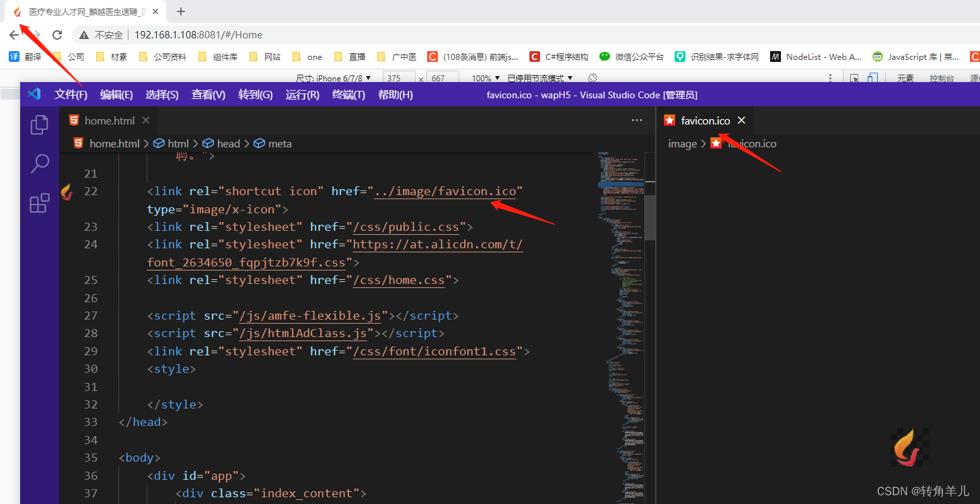The image size is (980, 504).
Task: Open 文件(F) menu in VS Code
Action: (71, 95)
